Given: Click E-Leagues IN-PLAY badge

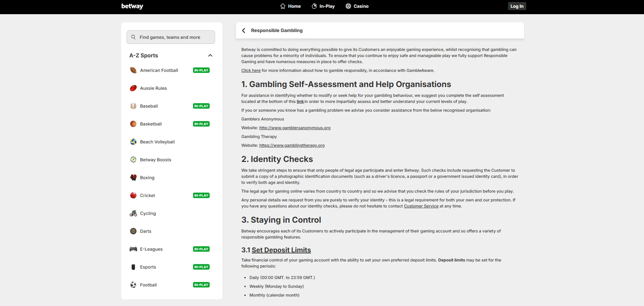Looking at the screenshot, I should [201, 249].
